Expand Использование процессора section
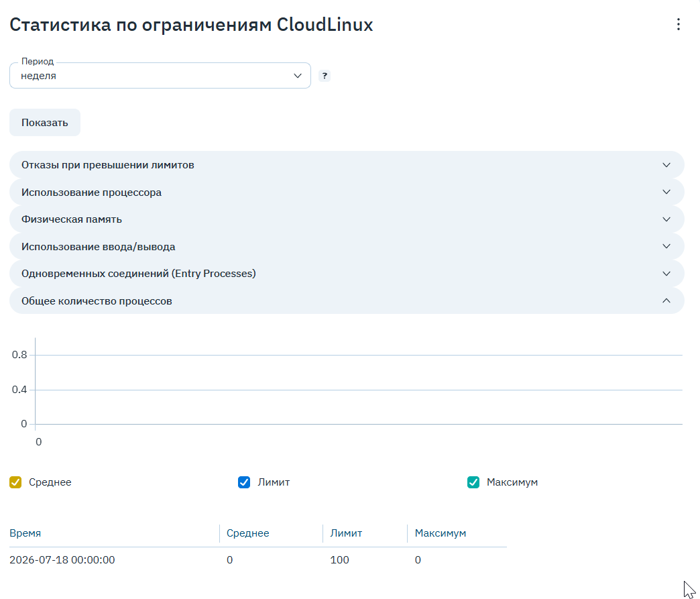This screenshot has height=599, width=700. coord(347,192)
